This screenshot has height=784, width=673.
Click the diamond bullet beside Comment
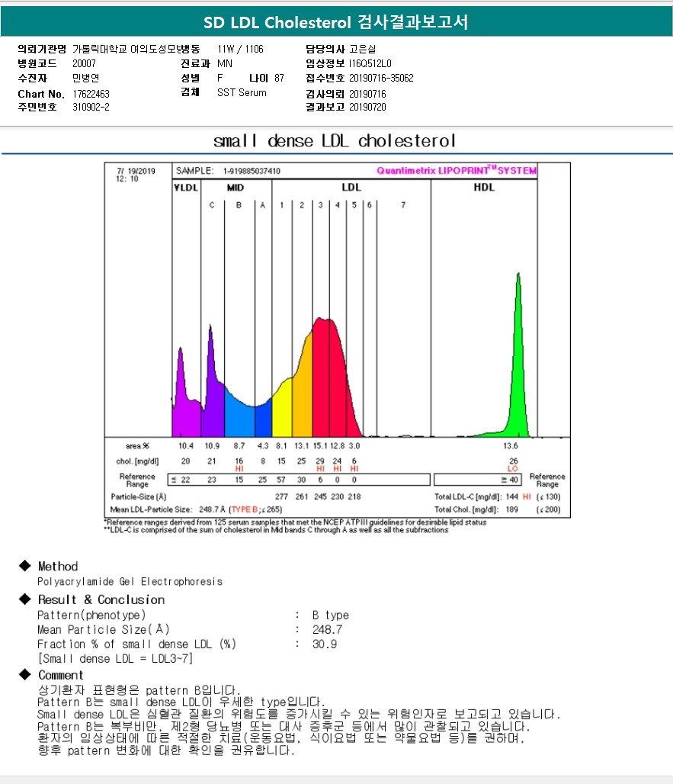click(x=24, y=675)
